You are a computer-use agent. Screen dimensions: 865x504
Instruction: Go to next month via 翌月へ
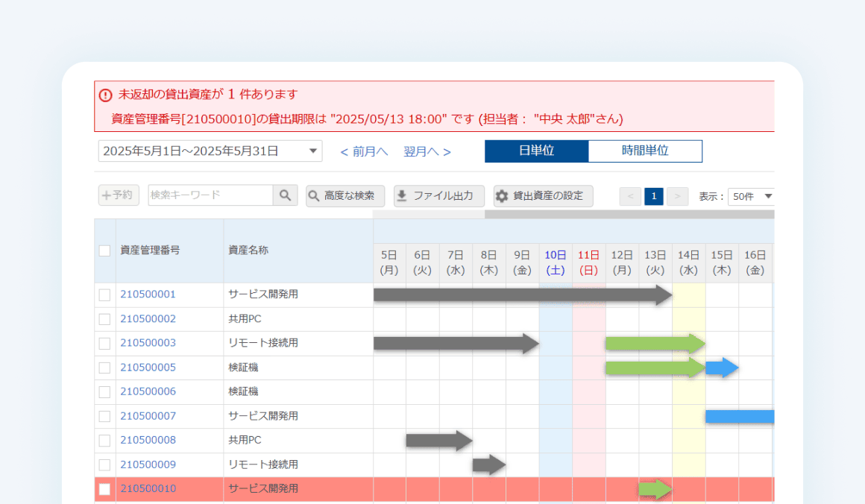coord(427,151)
